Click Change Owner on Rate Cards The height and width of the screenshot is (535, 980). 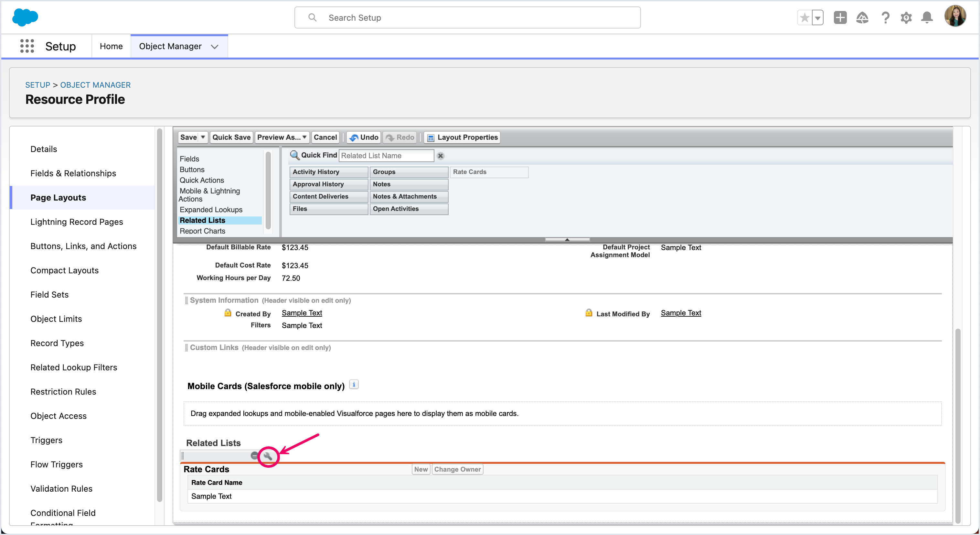coord(457,469)
